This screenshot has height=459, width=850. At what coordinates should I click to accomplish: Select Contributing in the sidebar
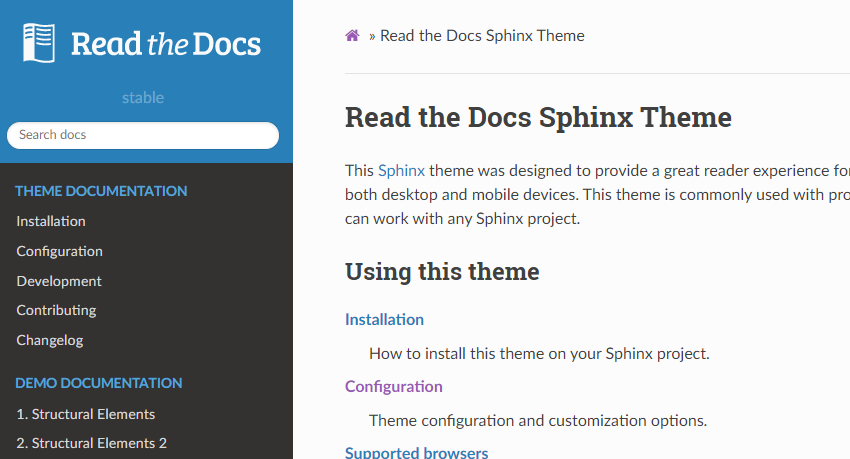click(56, 310)
